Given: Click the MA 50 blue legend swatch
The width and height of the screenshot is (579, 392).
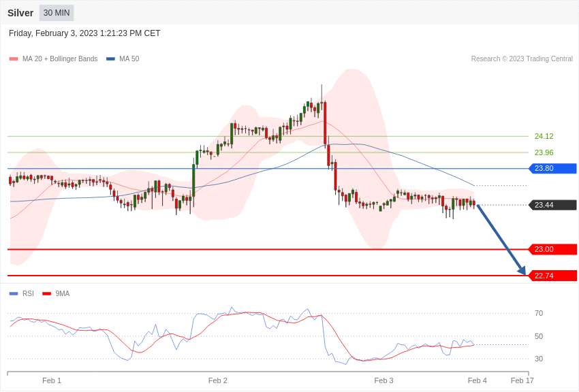Looking at the screenshot, I should pos(110,59).
